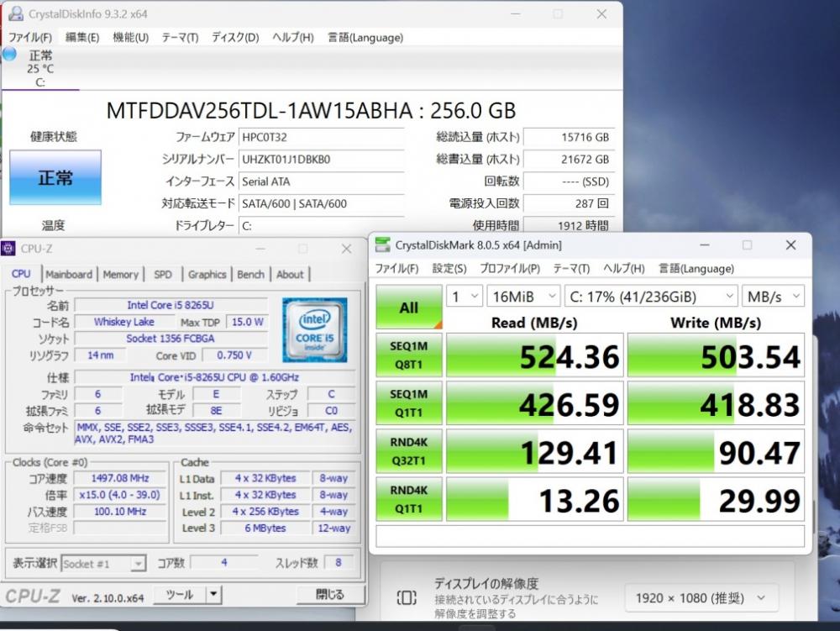Click the 29.99 random write result
This screenshot has width=840, height=631.
pos(716,499)
